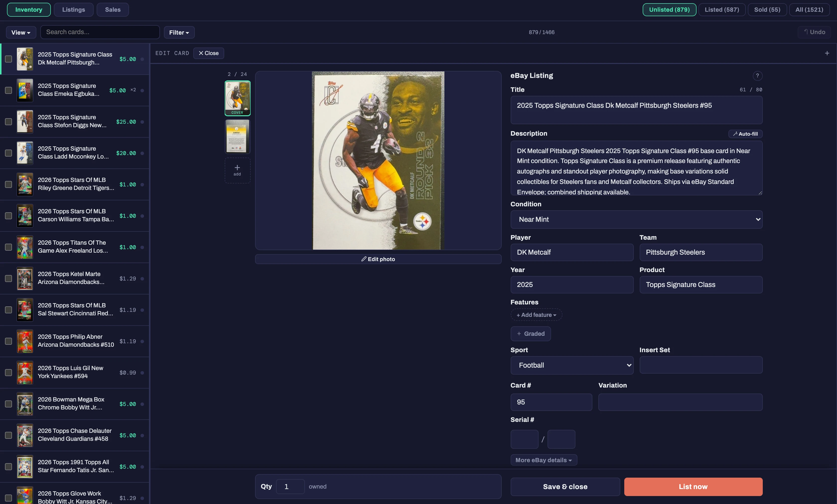The height and width of the screenshot is (504, 837).
Task: Show Unlisted (879) cards
Action: [x=669, y=9]
